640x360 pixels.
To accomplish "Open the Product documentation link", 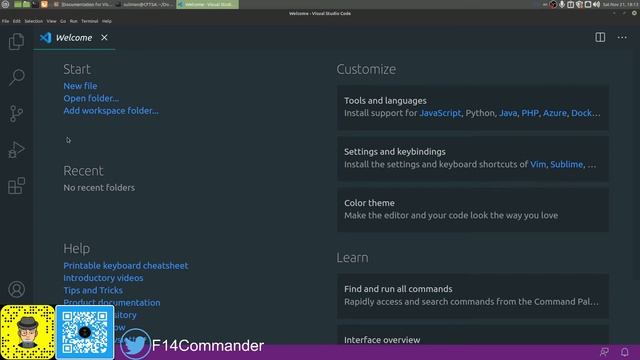I will [111, 302].
